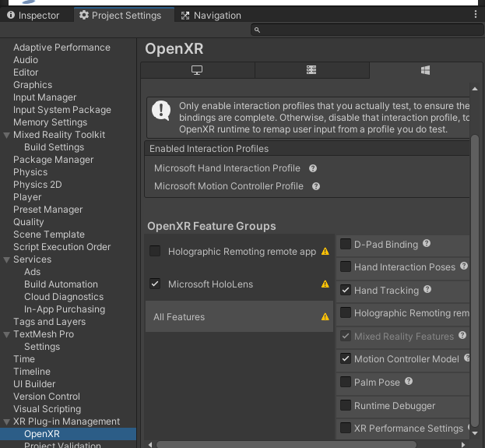Select Microsoft Hand Interaction Profile entry
The image size is (485, 448).
tap(227, 168)
